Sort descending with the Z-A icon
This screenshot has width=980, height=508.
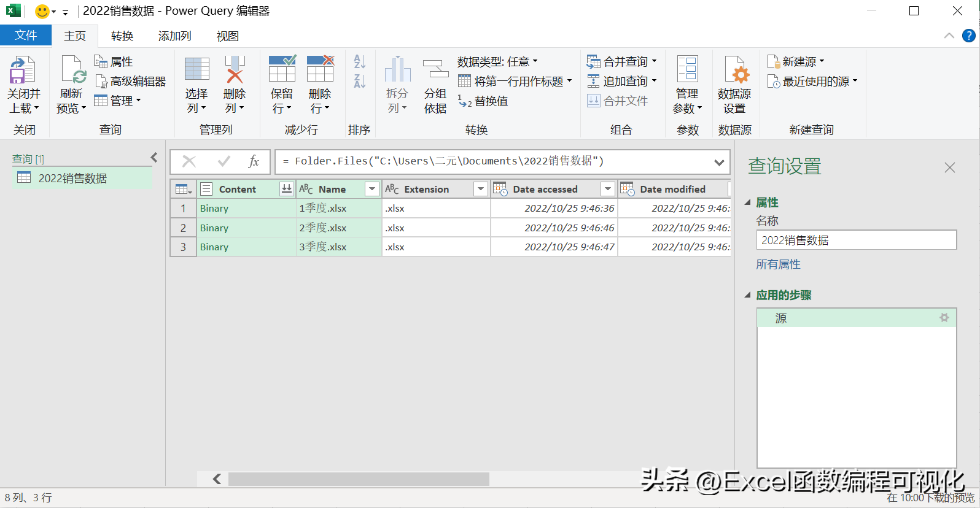click(x=360, y=81)
